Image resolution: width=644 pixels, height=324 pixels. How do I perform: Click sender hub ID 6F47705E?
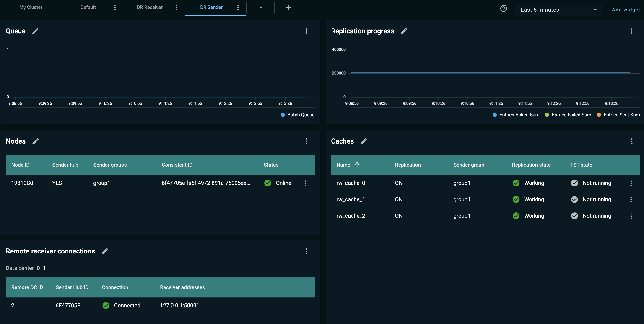point(68,305)
